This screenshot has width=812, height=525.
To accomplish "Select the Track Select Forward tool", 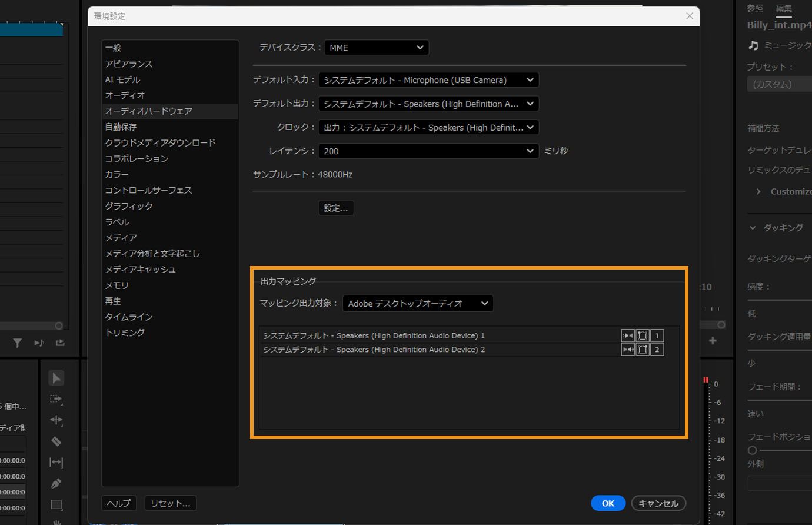I will pyautogui.click(x=56, y=399).
